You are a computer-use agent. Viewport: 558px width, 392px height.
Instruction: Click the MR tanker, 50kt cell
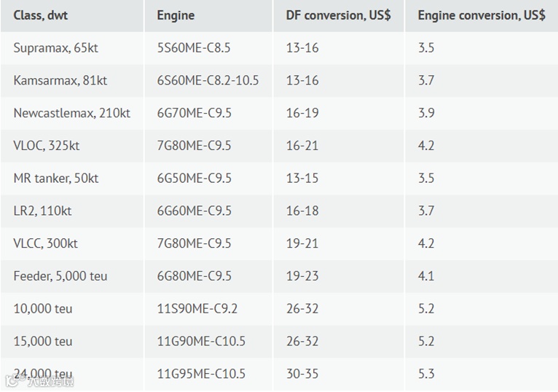tap(55, 179)
